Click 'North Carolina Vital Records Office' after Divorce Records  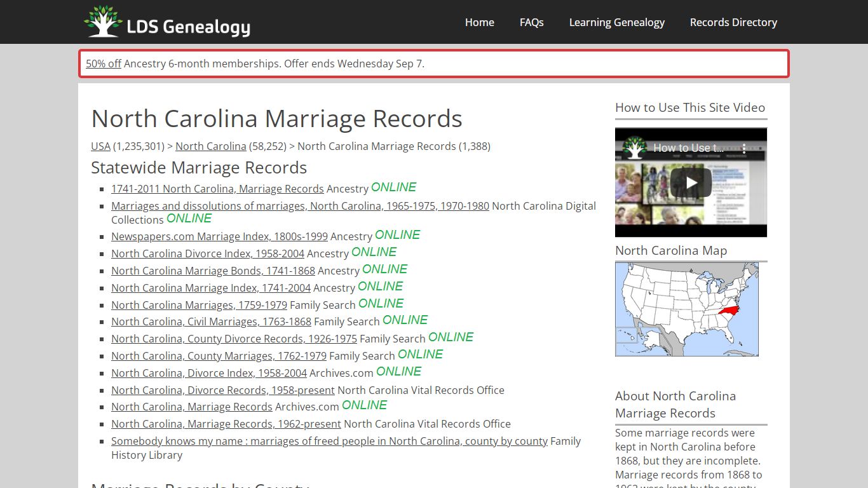click(x=421, y=390)
